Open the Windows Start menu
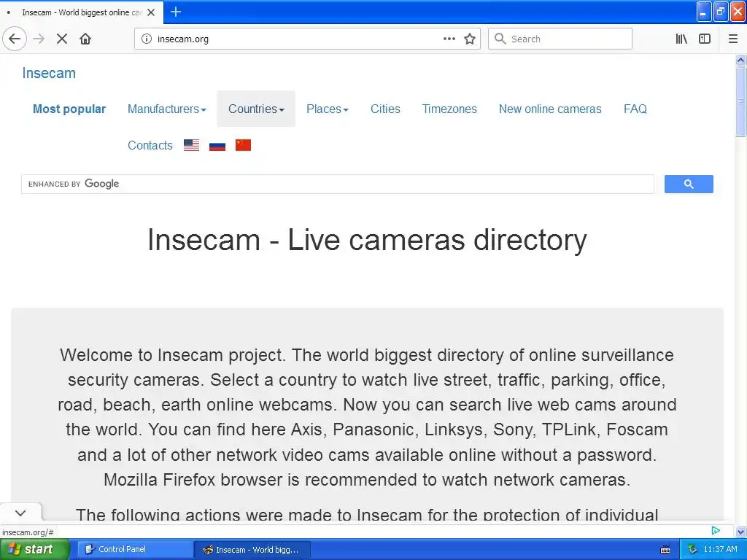Image resolution: width=747 pixels, height=560 pixels. (35, 549)
